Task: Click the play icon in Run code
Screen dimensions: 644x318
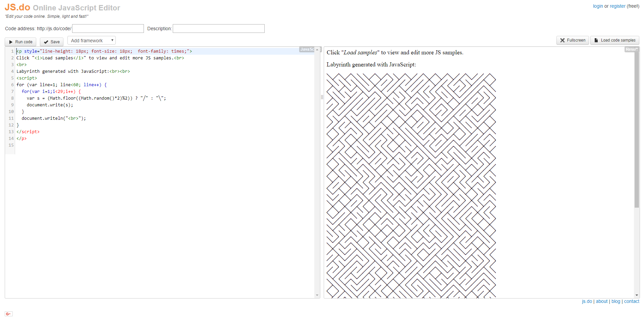Action: pyautogui.click(x=11, y=42)
